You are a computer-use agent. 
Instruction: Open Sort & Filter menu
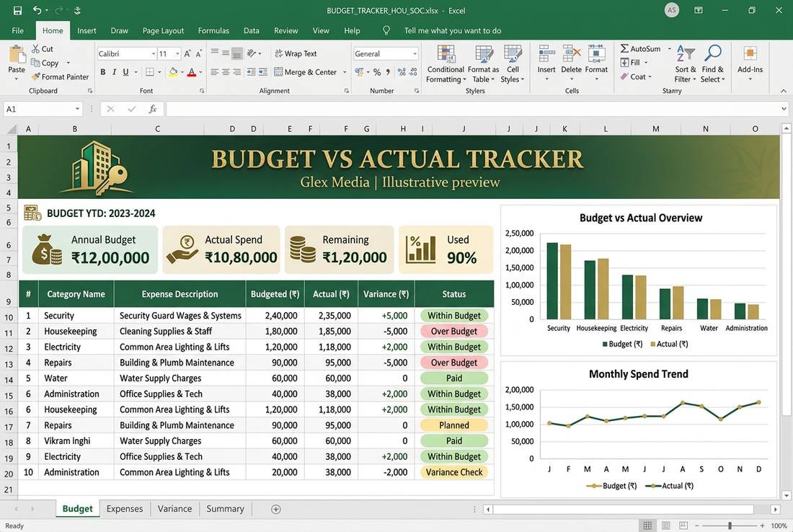click(686, 64)
